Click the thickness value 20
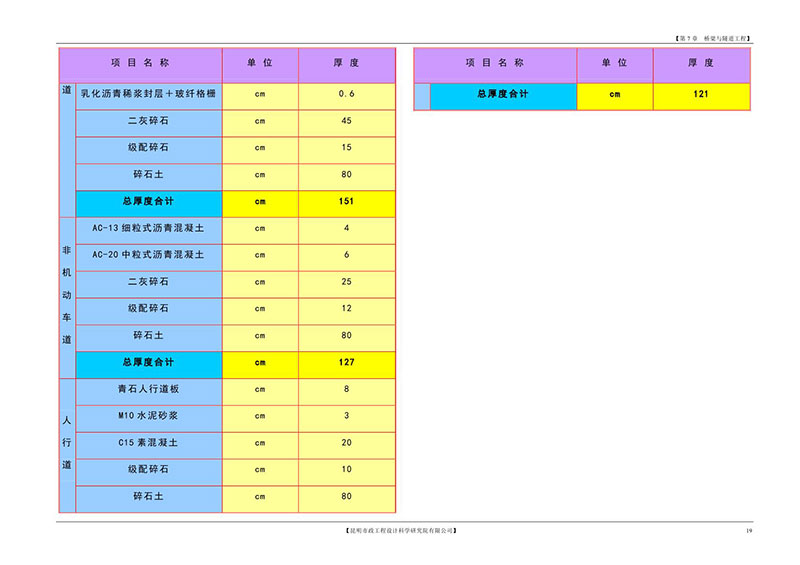This screenshot has width=800, height=565. (x=347, y=442)
